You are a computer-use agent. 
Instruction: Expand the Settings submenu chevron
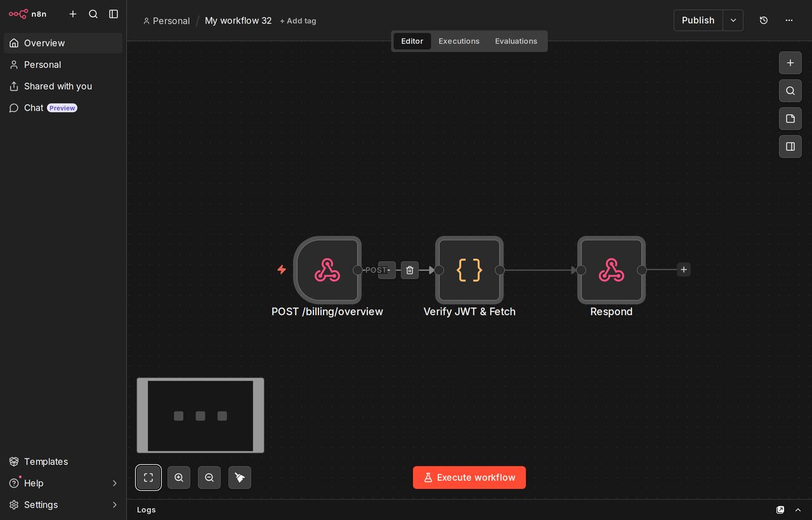click(x=115, y=505)
